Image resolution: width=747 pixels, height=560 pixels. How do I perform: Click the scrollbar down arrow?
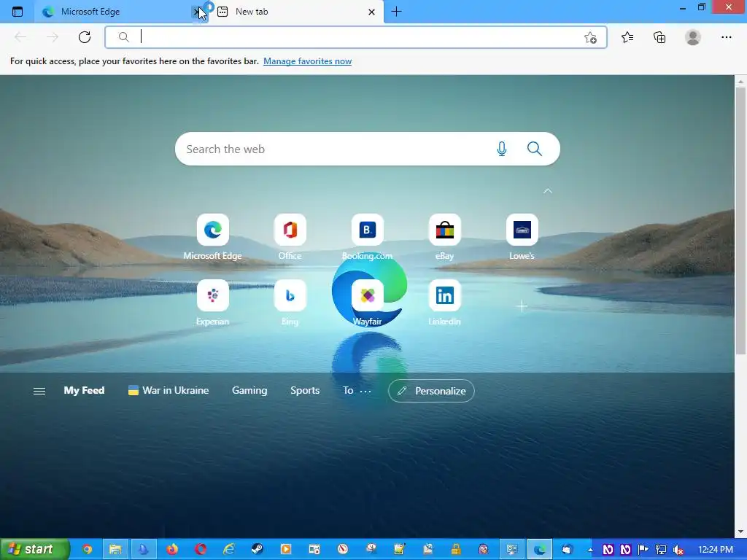pyautogui.click(x=740, y=532)
